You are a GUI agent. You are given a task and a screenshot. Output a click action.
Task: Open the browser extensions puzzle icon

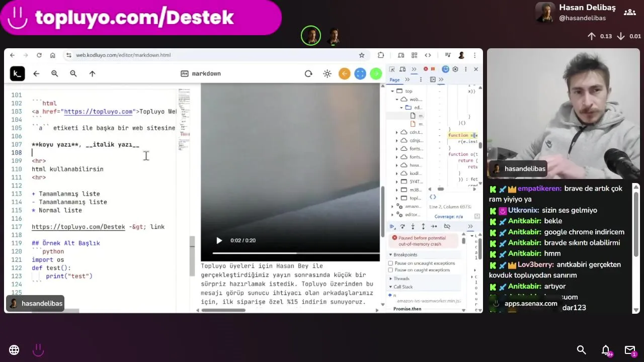pos(381,55)
